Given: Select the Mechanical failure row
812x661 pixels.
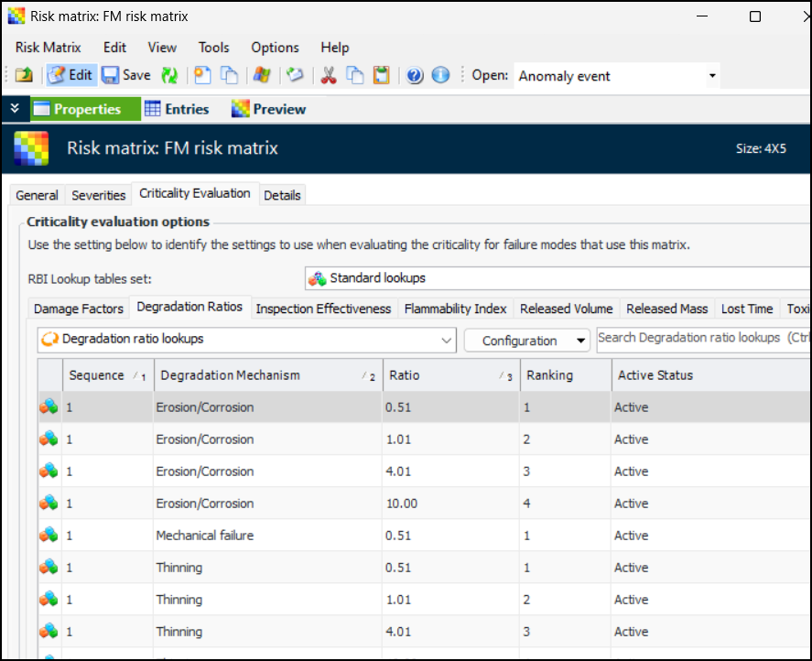Looking at the screenshot, I should 205,536.
